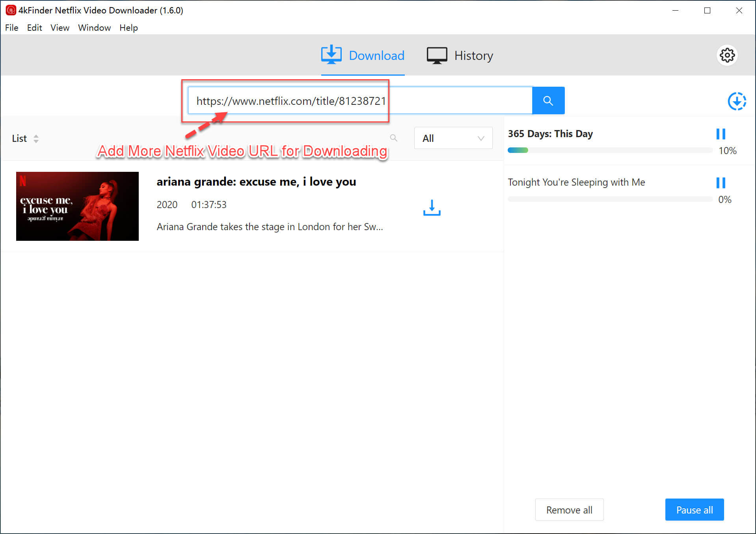
Task: Open the circular download queue icon
Action: click(736, 101)
